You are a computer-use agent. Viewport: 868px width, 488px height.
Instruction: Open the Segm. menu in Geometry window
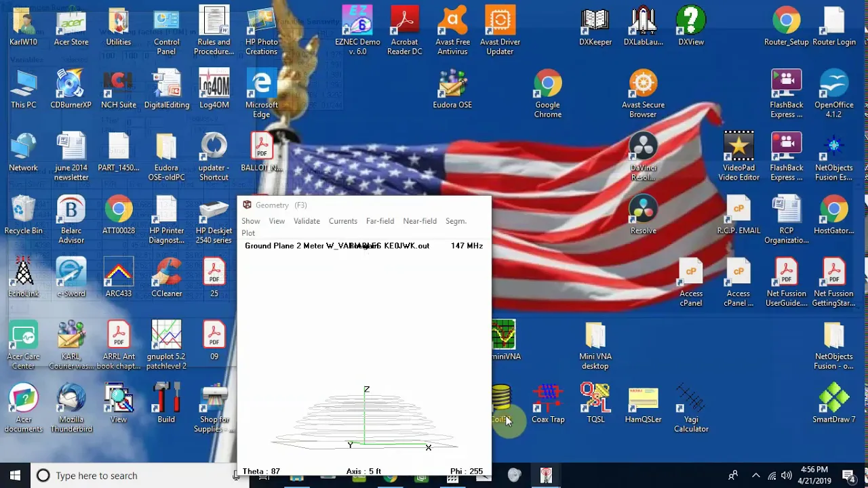tap(456, 221)
